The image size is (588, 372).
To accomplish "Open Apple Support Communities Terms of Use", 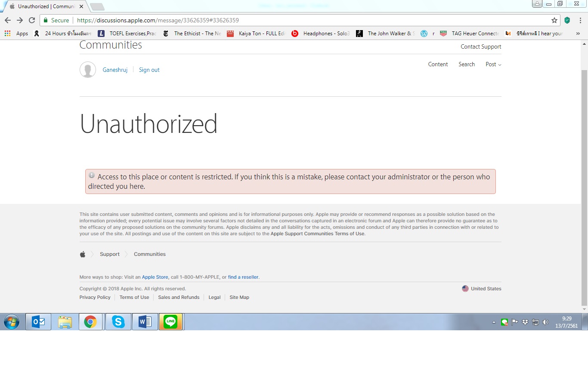I will click(x=317, y=234).
